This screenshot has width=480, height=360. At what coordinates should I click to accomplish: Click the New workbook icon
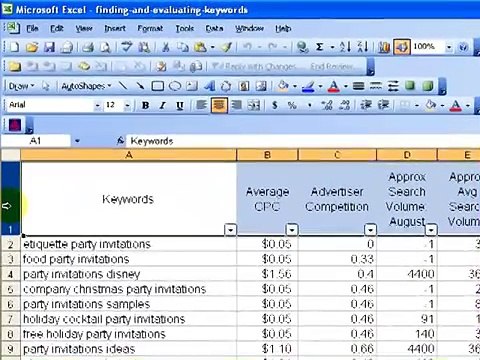[15, 47]
